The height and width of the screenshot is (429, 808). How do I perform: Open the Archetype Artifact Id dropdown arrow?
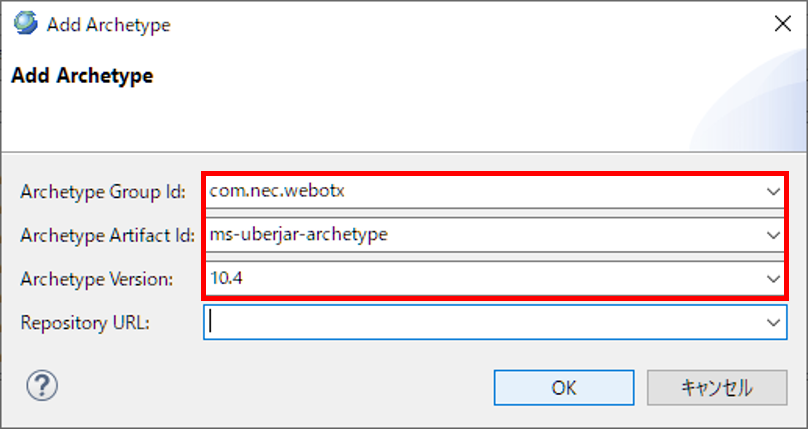772,235
